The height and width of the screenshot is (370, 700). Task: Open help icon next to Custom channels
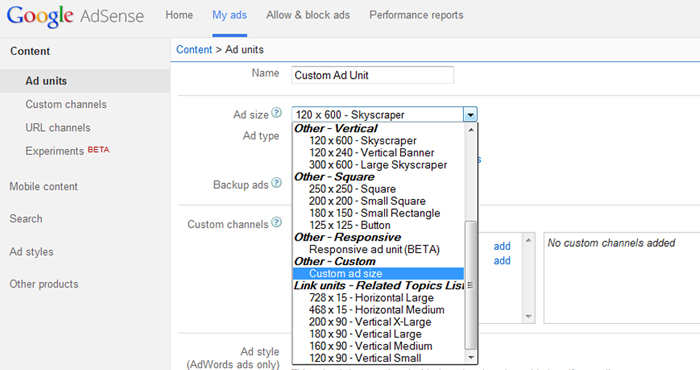click(x=277, y=222)
